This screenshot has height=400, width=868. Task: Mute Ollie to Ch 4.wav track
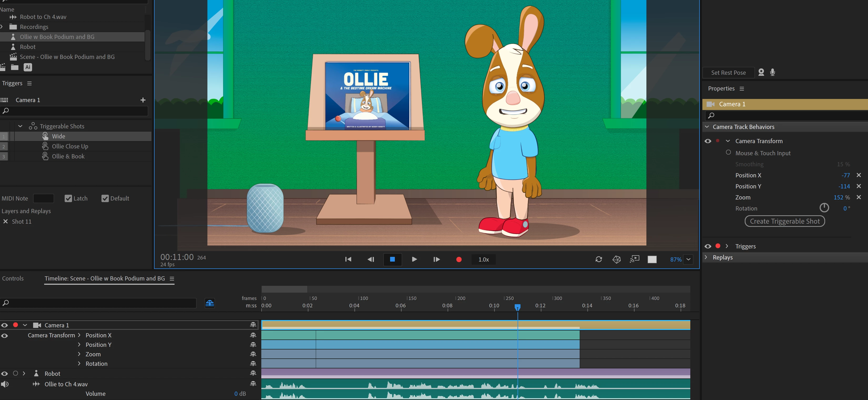click(x=5, y=384)
